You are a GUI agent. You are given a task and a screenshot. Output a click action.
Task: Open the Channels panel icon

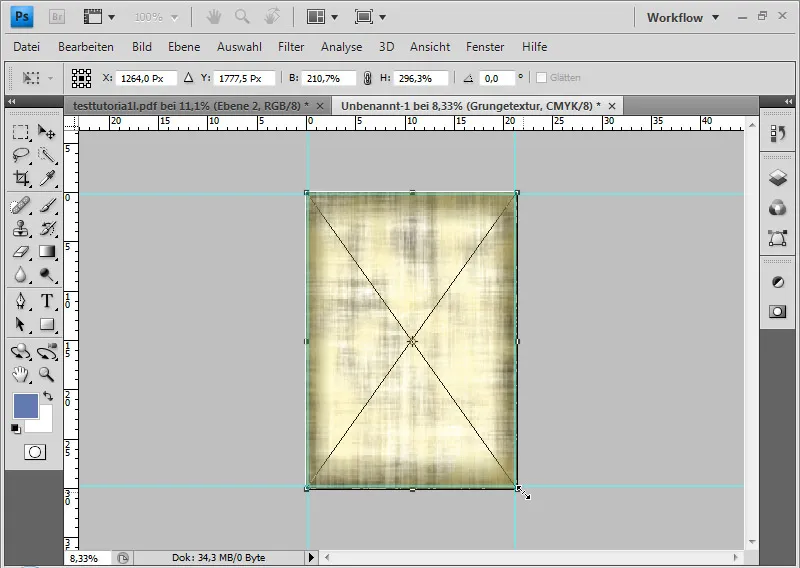tap(778, 208)
